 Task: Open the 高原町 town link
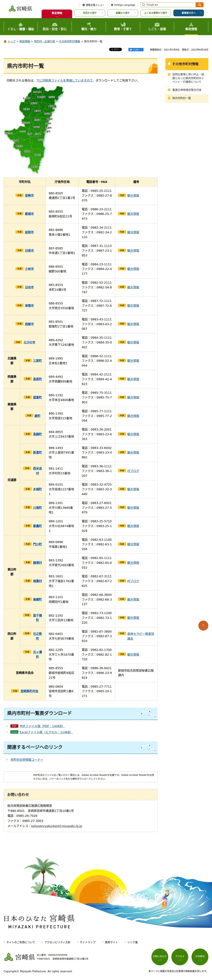coord(37,379)
